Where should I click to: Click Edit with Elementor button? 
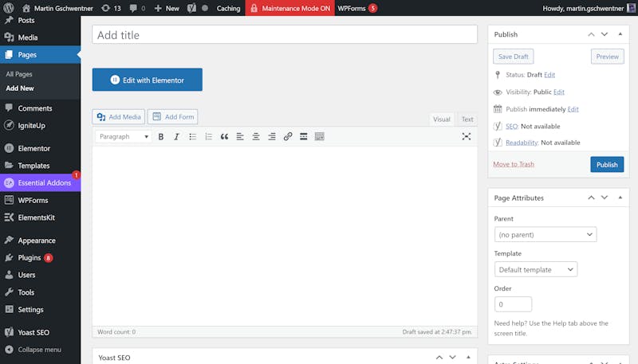[x=147, y=80]
